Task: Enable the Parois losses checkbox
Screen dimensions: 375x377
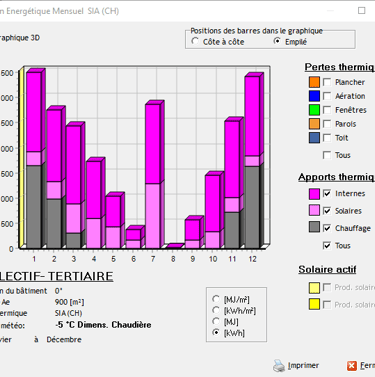Action: tap(327, 124)
